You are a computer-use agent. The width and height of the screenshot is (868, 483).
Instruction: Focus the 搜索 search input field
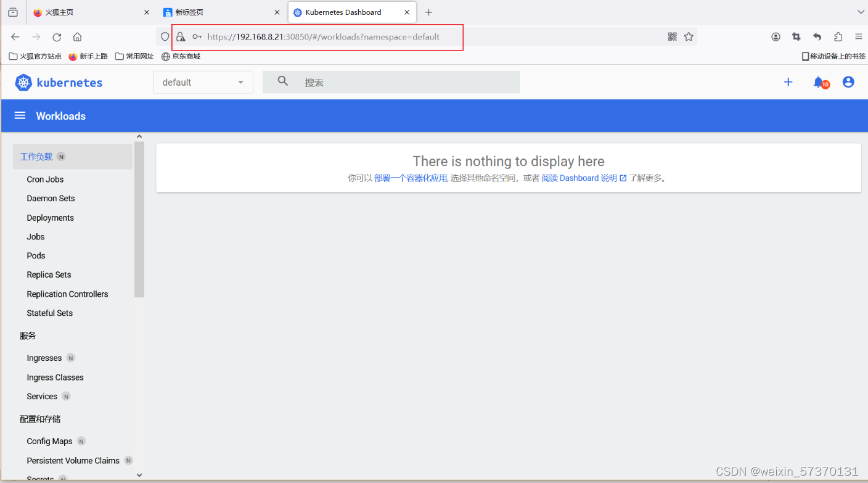(391, 82)
